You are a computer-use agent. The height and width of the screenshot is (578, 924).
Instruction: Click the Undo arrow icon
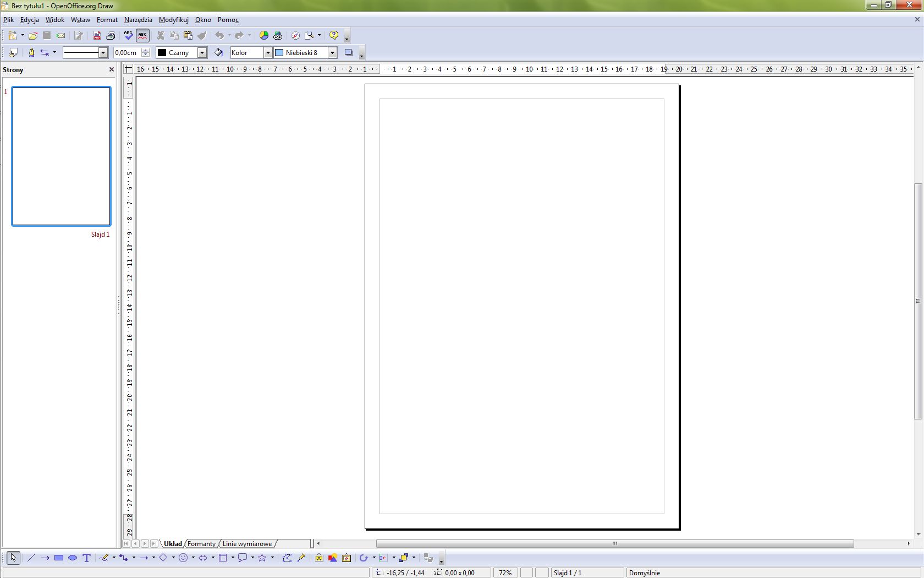coord(219,35)
